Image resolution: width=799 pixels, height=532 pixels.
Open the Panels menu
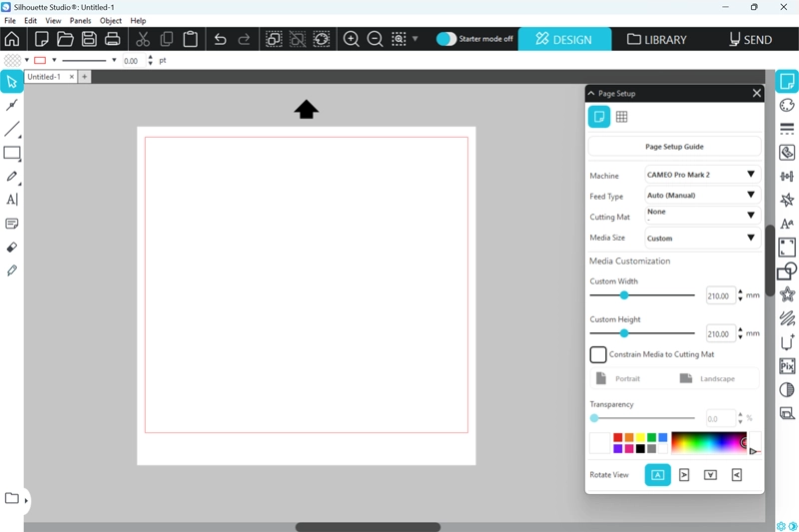point(80,20)
